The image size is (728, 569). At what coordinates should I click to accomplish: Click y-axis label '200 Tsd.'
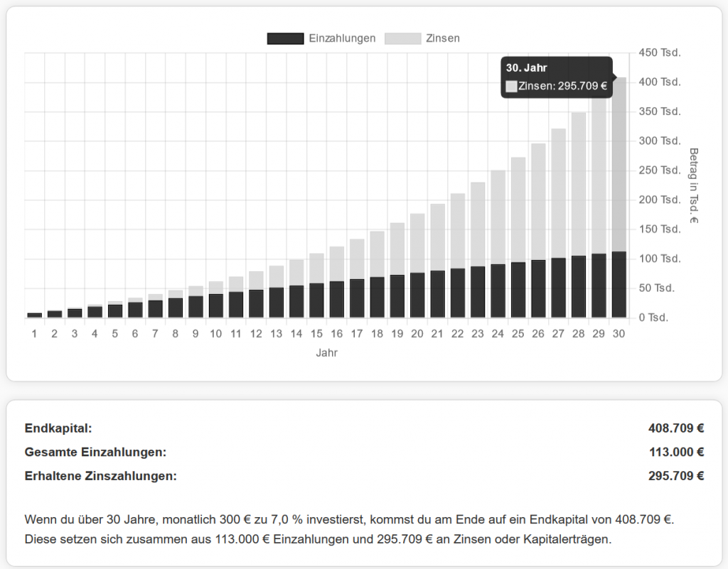(660, 200)
